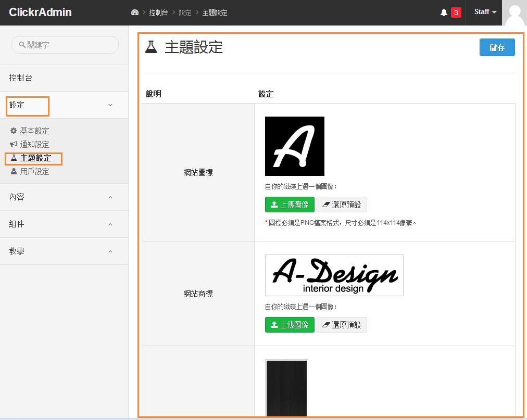Image resolution: width=527 pixels, height=420 pixels.
Task: Click upload icon in 網站商標 upload button
Action: (274, 325)
